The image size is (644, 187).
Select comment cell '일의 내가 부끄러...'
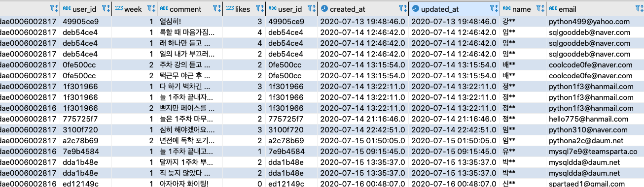click(190, 54)
